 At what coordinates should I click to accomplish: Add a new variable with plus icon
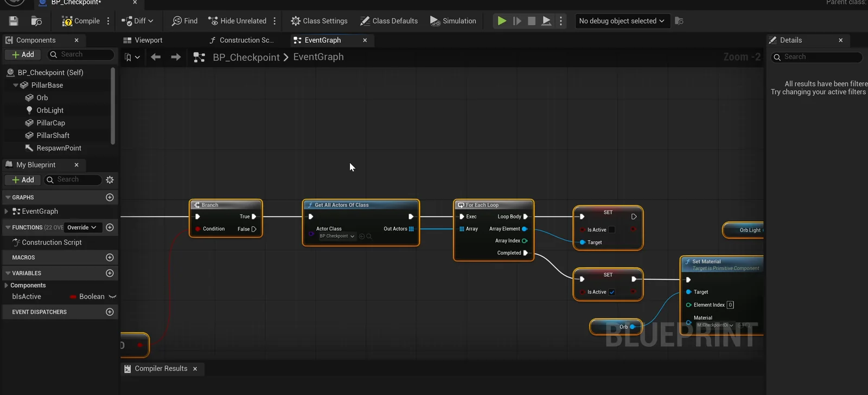(110, 273)
